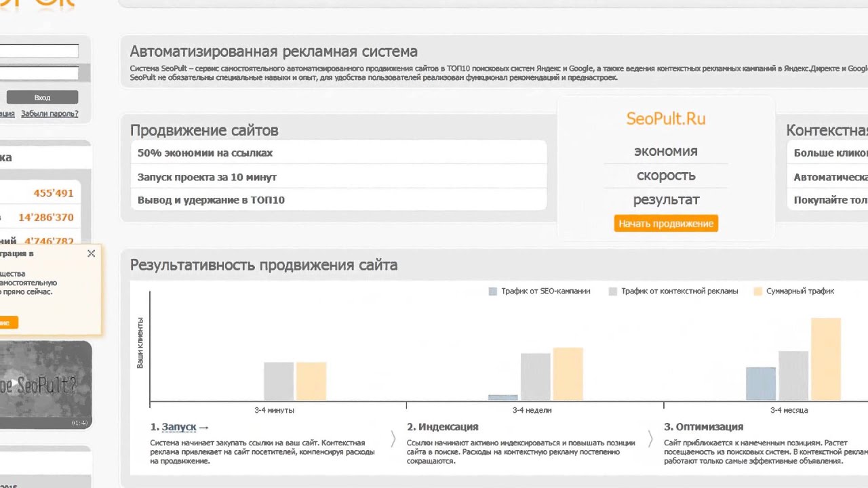This screenshot has width=868, height=488.
Task: Select row Вывод и удержание в ТОП10
Action: tap(338, 200)
